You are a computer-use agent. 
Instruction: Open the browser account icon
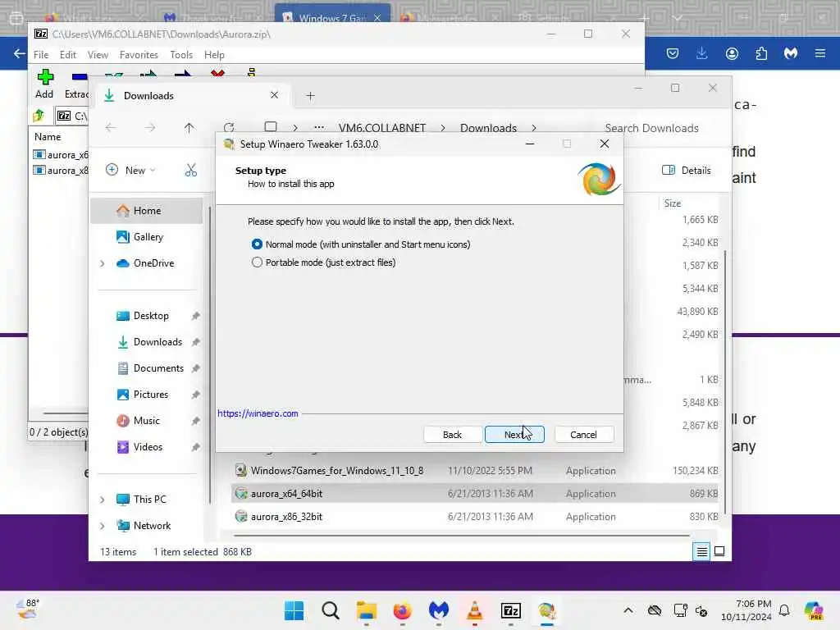point(732,53)
